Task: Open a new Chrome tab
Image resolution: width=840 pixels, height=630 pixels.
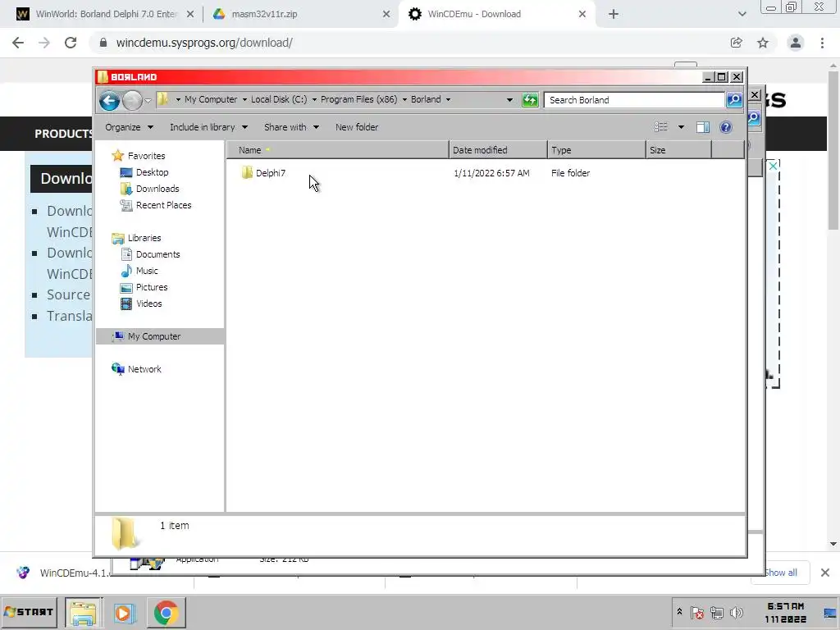Action: [x=614, y=15]
